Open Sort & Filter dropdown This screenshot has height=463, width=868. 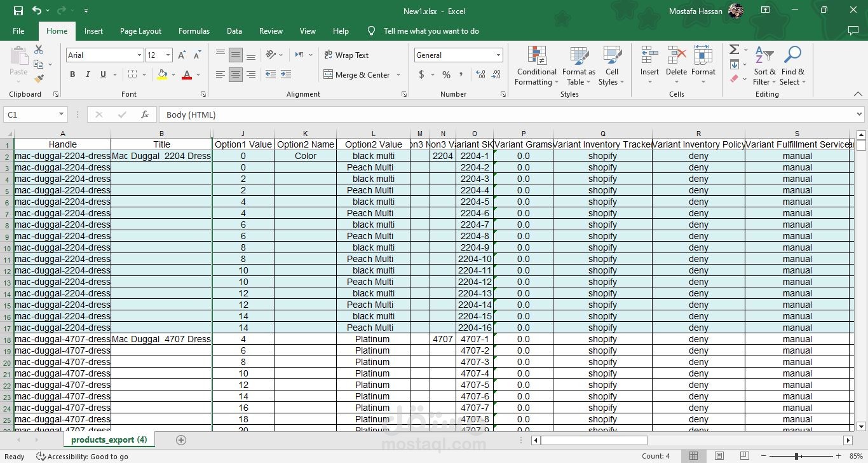764,66
